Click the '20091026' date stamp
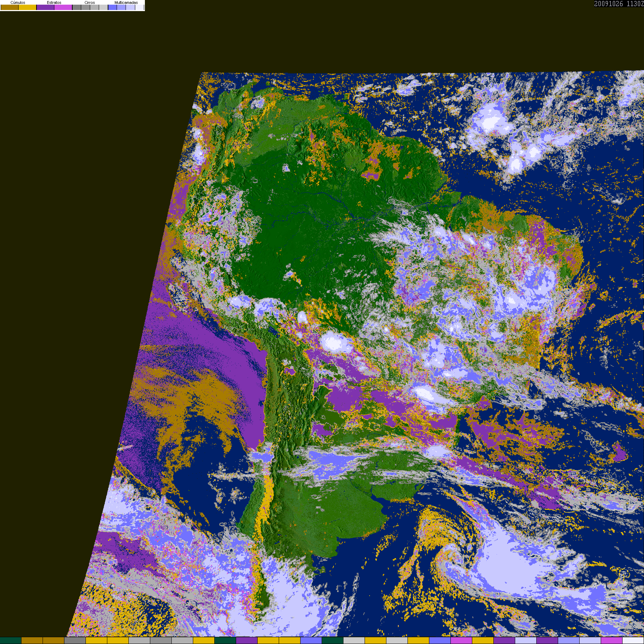The image size is (644, 644). (x=609, y=4)
